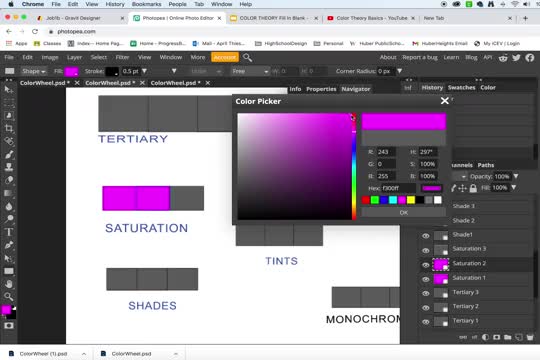Hide the Saturation 2 layer
The height and width of the screenshot is (360, 540).
pos(426,265)
